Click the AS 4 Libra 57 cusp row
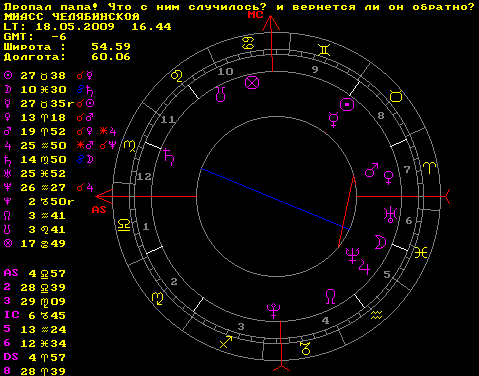The image size is (479, 376). coord(35,274)
